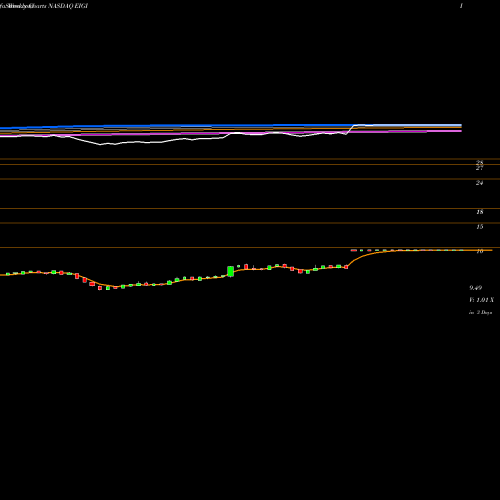Select the 24 price level label
This screenshot has height=500, width=500.
tap(479, 183)
